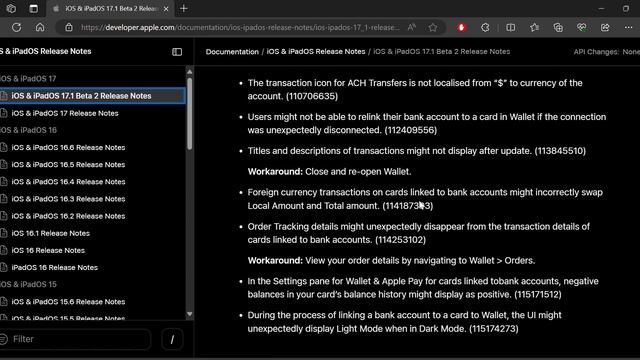Viewport: 640px width, 360px height.
Task: Open browser Collections
Action: [x=558, y=27]
